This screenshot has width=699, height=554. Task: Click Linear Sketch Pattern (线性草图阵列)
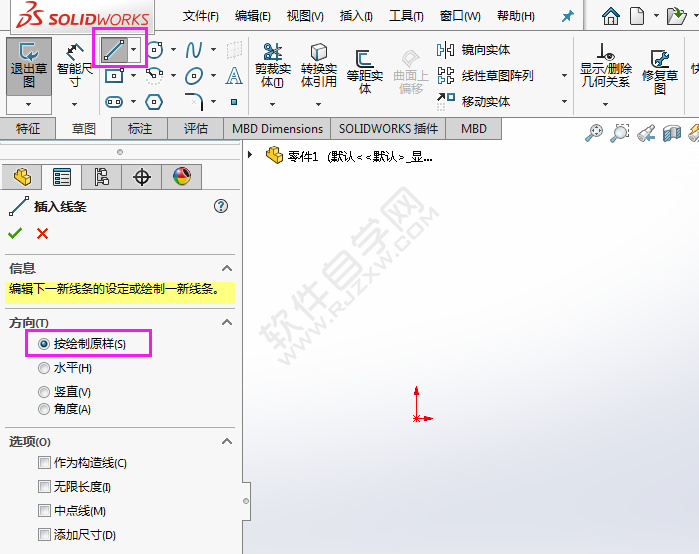[x=485, y=76]
